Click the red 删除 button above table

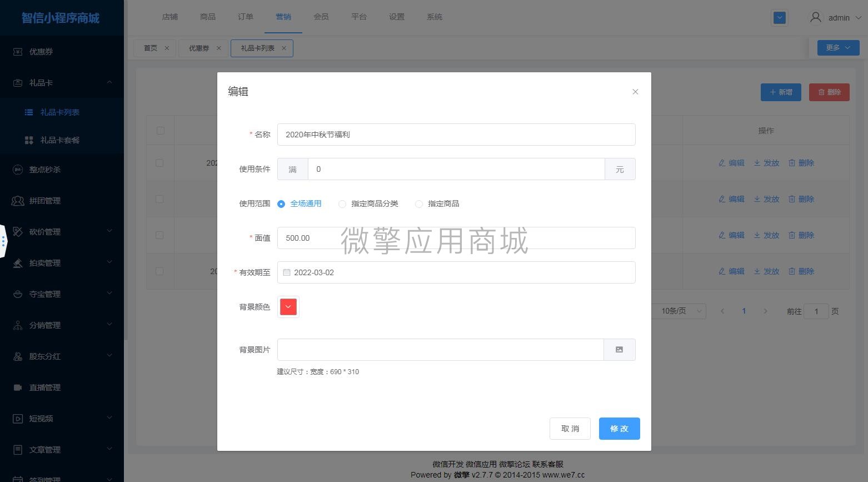pos(829,92)
